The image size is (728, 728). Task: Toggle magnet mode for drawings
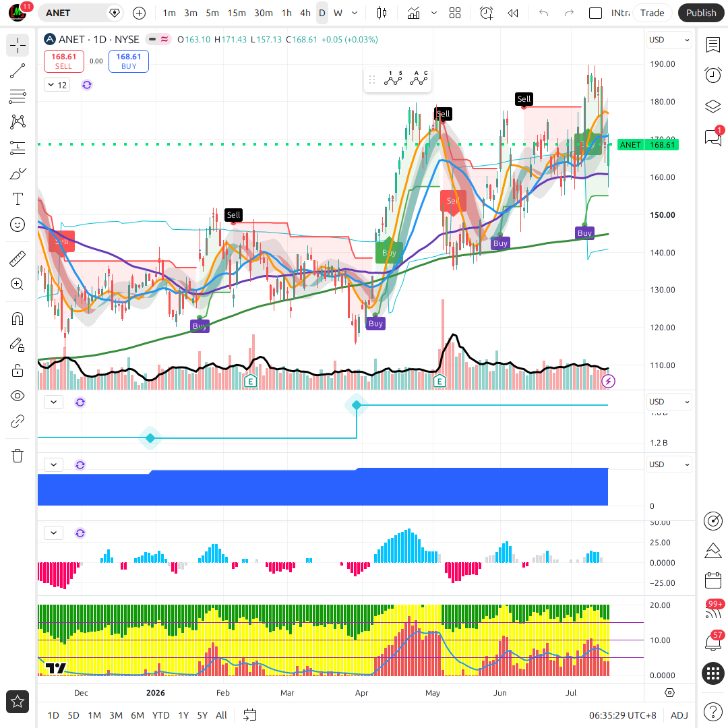(18, 319)
